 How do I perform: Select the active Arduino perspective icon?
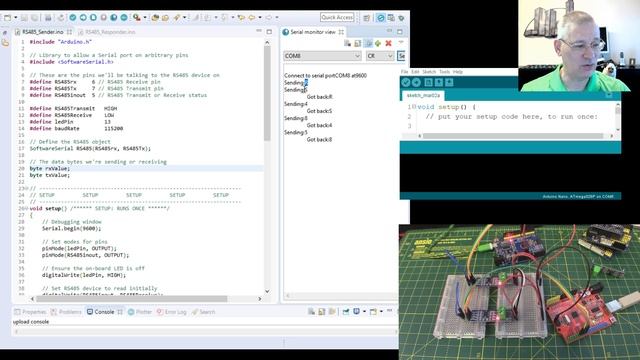coord(380,18)
